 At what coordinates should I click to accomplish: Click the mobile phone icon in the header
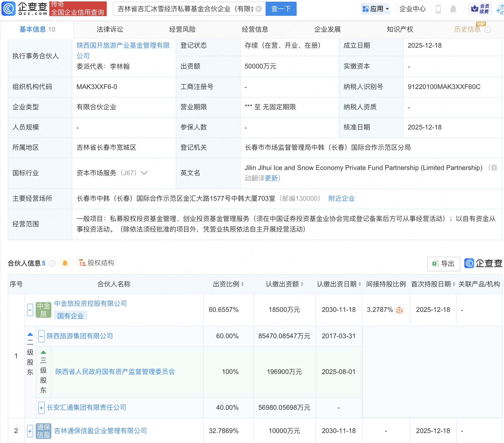coord(438,9)
